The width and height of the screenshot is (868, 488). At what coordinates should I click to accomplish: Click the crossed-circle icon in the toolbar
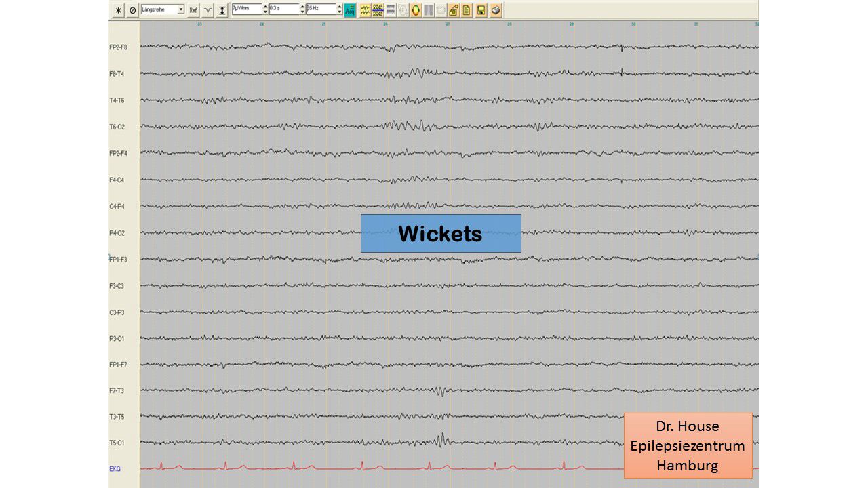[132, 10]
